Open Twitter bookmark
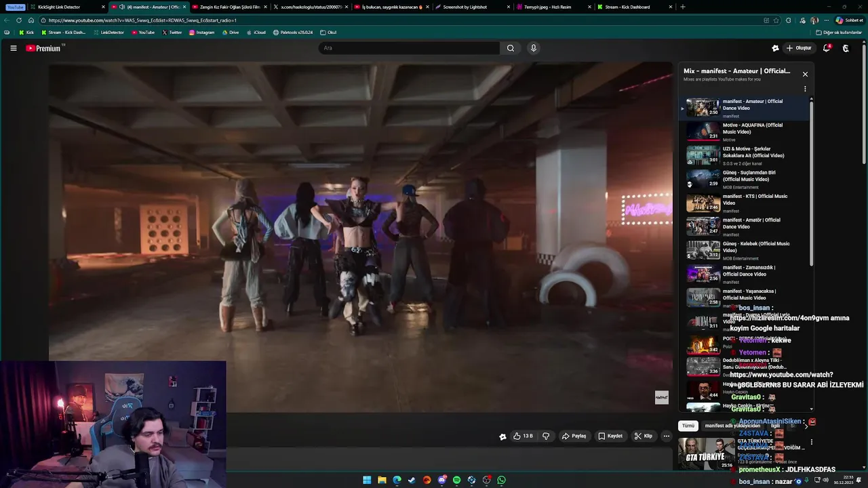Screen dimensions: 868x488 [172, 33]
